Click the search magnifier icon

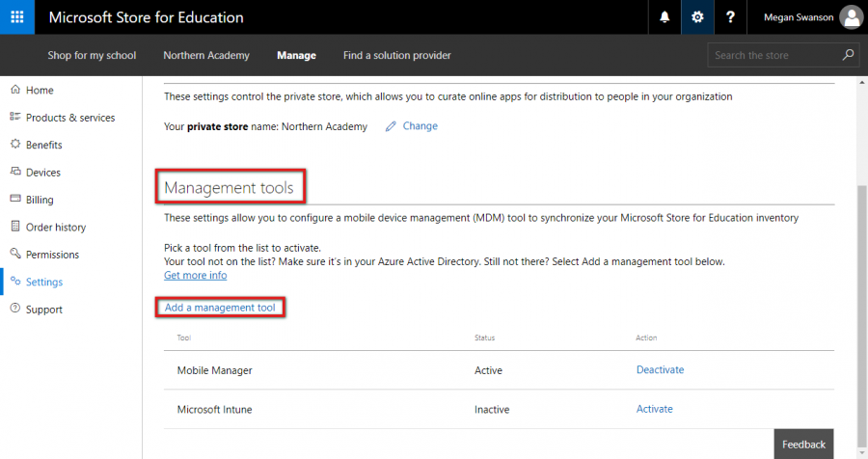pos(848,55)
